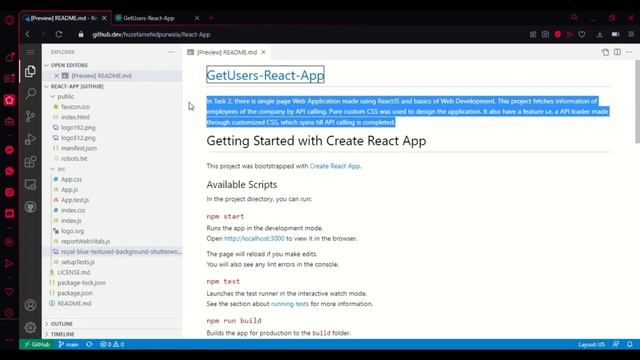The image size is (640, 360).
Task: Open the browser search icon in title bar
Action: [574, 17]
